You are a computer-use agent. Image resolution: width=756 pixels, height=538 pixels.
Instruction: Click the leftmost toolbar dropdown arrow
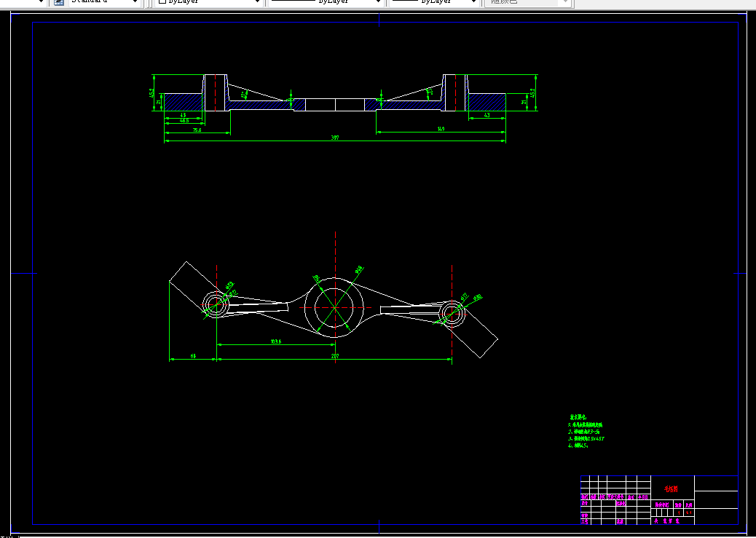41,2
